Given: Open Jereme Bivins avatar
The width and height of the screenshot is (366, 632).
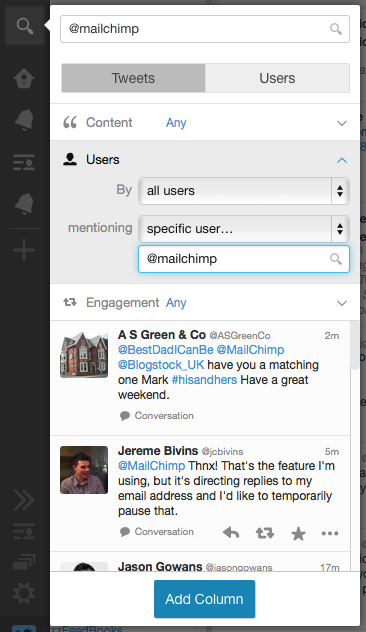Looking at the screenshot, I should click(84, 470).
